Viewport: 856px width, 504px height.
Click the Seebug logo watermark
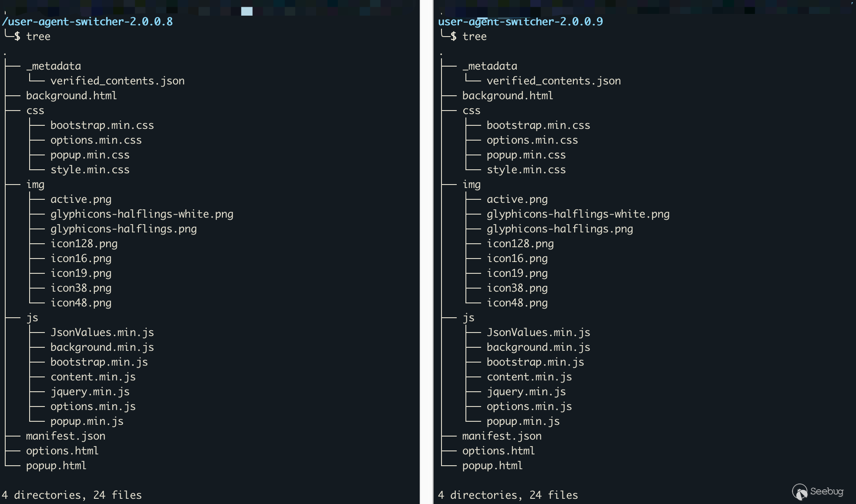817,492
